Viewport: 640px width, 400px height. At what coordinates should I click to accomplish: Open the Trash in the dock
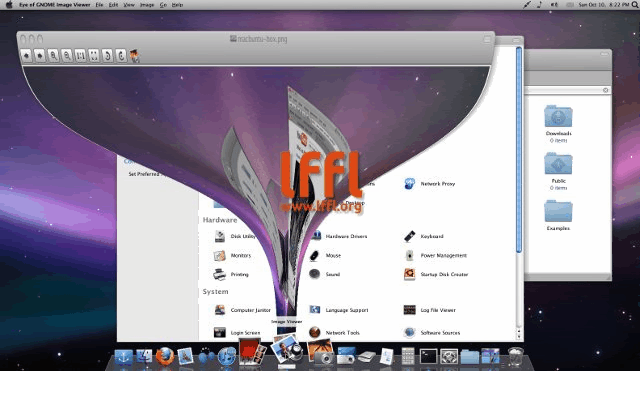pyautogui.click(x=515, y=354)
